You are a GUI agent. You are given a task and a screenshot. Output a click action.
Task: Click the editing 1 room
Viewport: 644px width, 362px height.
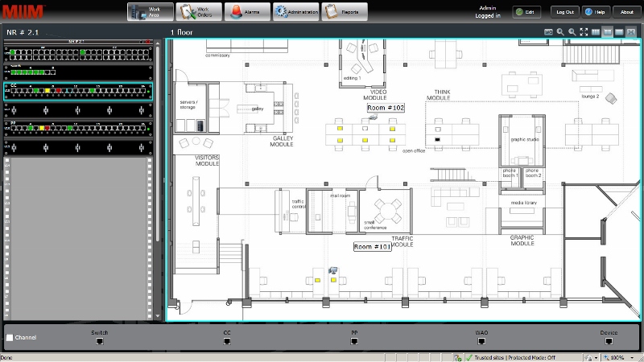coord(361,62)
